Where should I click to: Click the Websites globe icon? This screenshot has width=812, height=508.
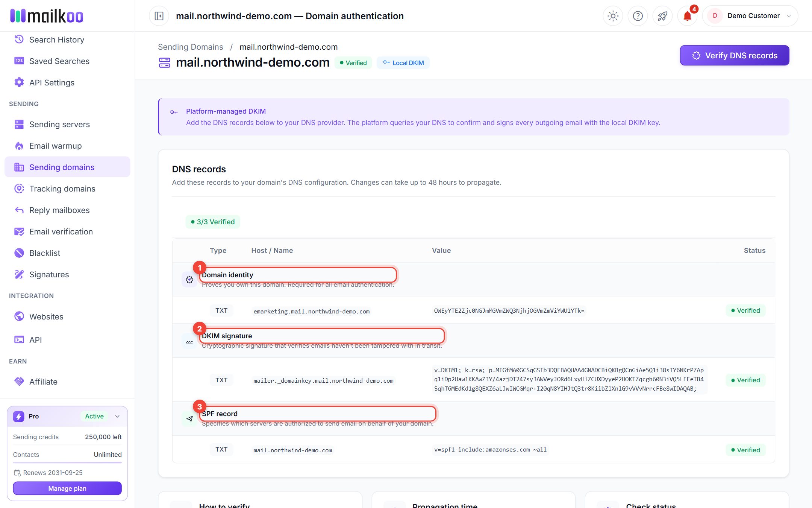19,316
